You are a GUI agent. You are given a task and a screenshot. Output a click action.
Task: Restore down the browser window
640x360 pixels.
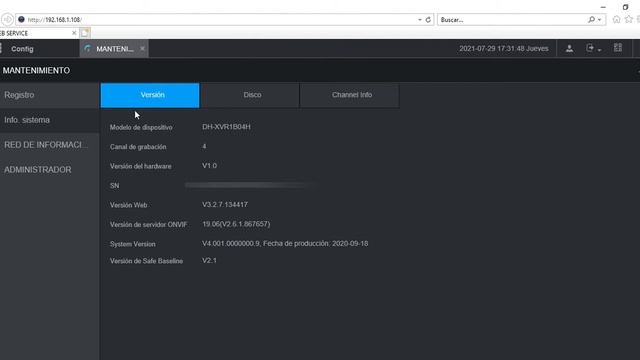tap(625, 7)
